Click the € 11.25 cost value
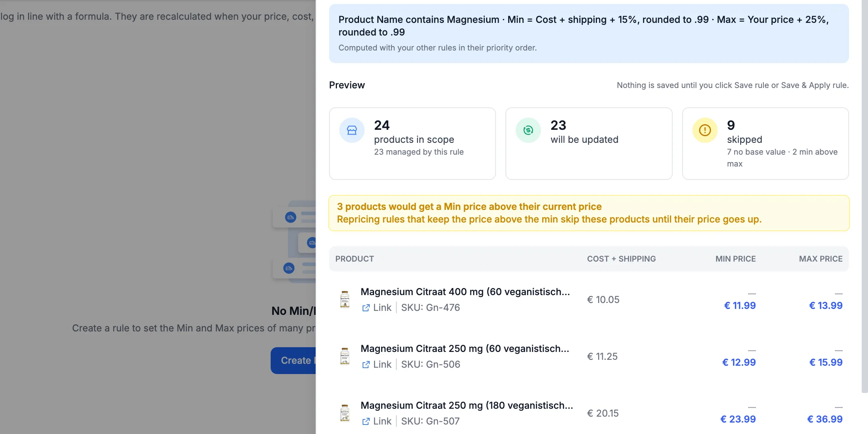The width and height of the screenshot is (868, 434). tap(602, 356)
